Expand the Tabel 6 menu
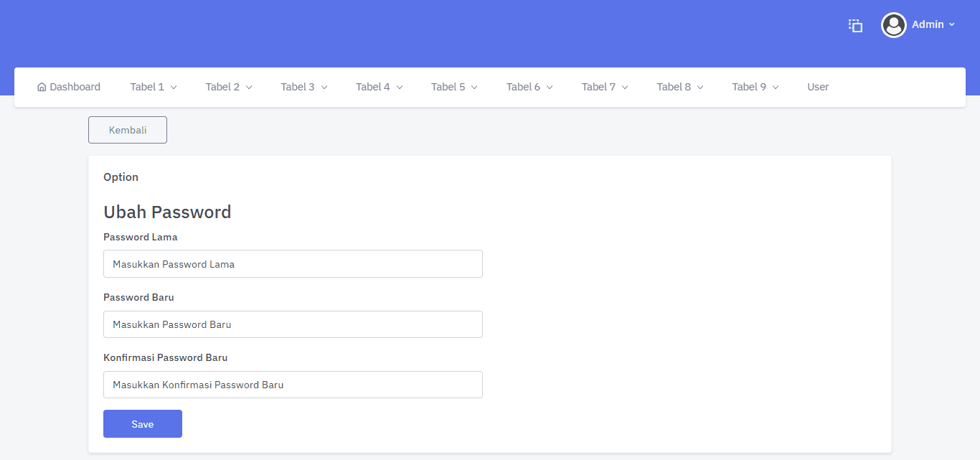Screen dimensions: 980x460 [530, 87]
